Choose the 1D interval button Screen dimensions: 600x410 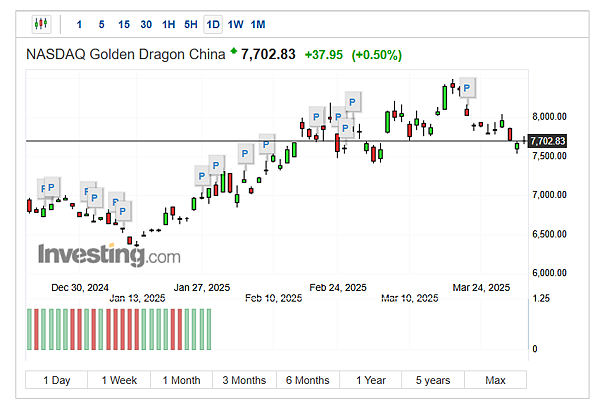(x=213, y=25)
